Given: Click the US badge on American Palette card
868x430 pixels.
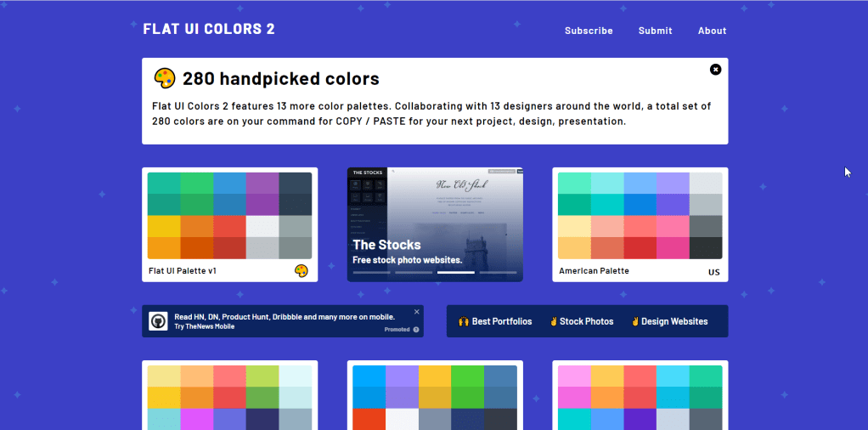Looking at the screenshot, I should pos(713,272).
